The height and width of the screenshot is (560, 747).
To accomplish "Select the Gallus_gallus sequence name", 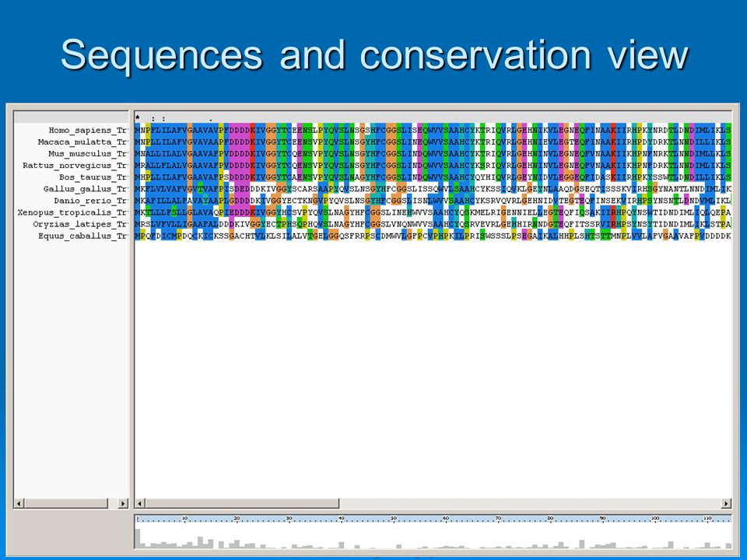I will (x=86, y=189).
